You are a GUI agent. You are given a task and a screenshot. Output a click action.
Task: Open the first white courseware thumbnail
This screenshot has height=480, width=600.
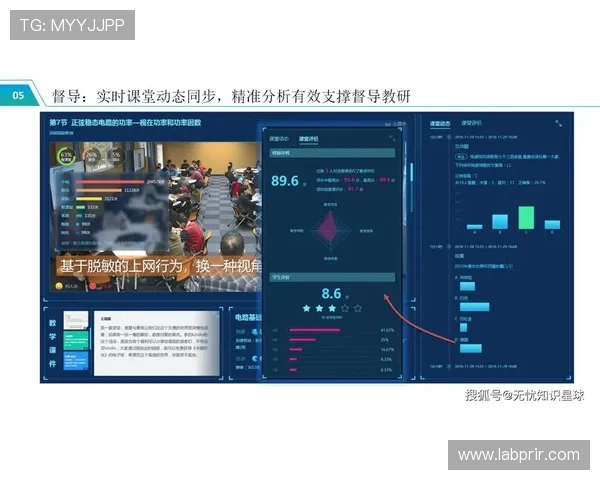pos(76,320)
